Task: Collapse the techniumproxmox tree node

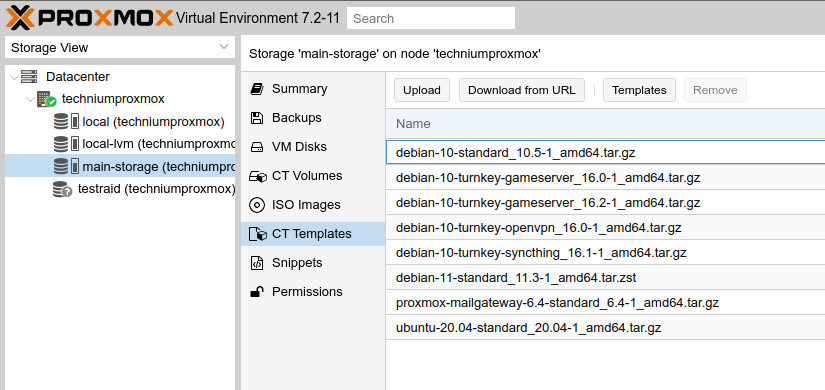Action: [30, 99]
